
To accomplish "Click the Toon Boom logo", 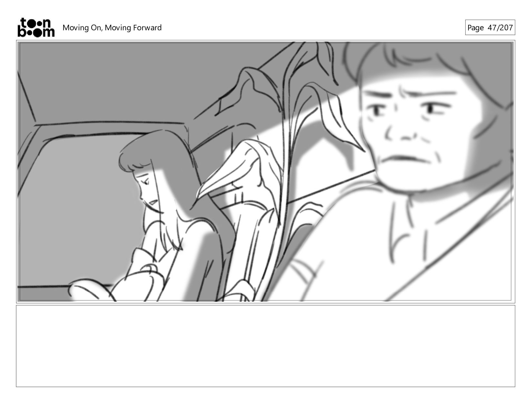I will (x=36, y=27).
